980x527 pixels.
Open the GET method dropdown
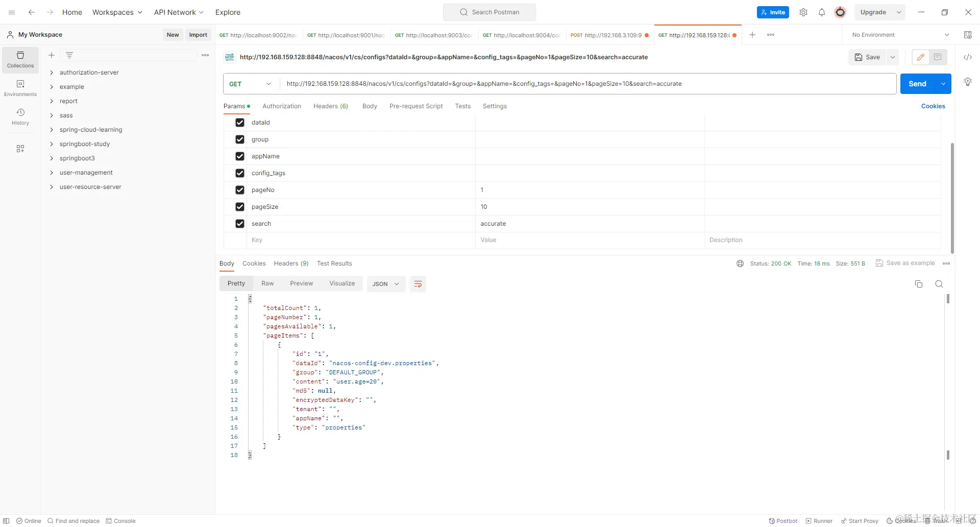pyautogui.click(x=251, y=84)
